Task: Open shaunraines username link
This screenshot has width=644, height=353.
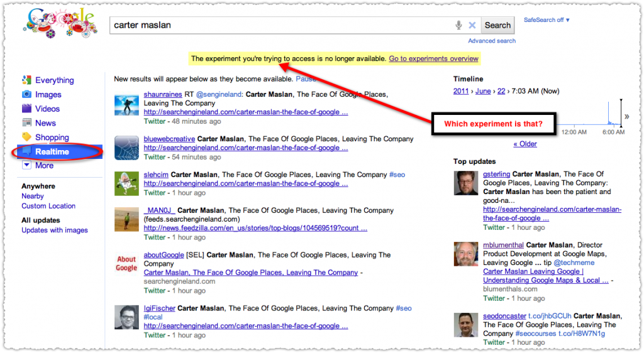Action: coord(163,94)
